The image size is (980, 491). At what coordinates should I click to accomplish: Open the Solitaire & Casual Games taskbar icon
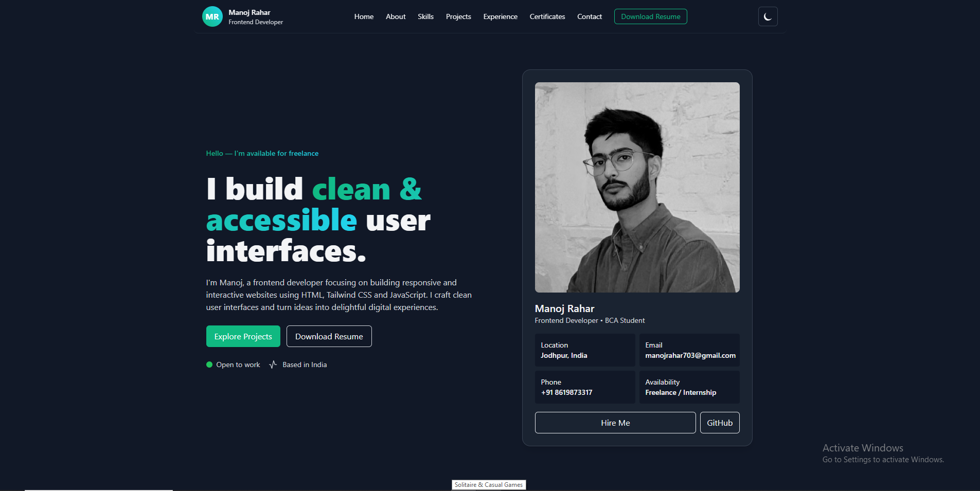488,484
